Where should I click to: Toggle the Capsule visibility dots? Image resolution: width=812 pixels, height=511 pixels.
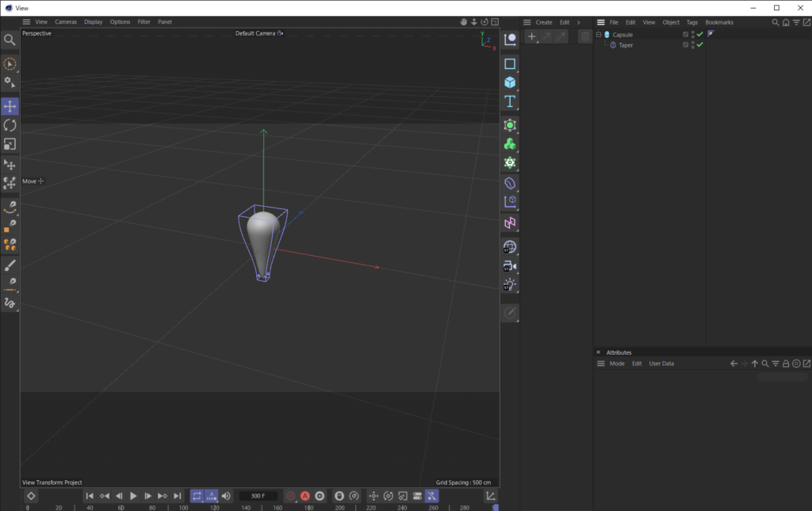pyautogui.click(x=693, y=34)
